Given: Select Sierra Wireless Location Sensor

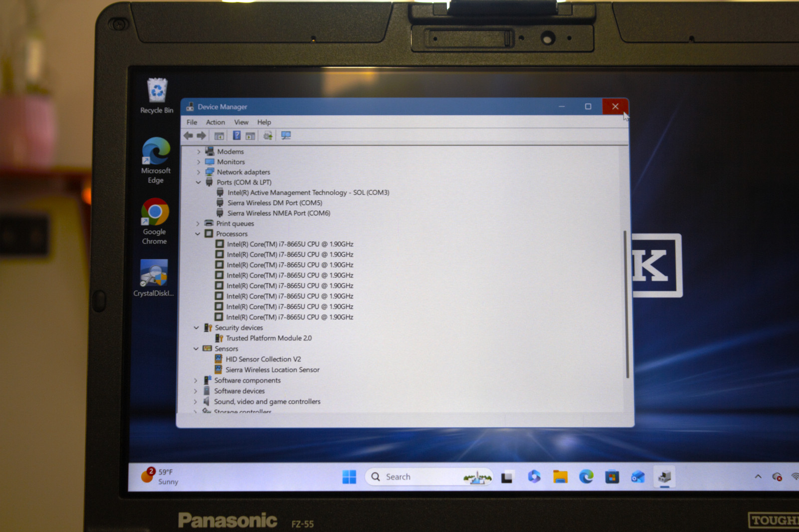Looking at the screenshot, I should point(272,370).
